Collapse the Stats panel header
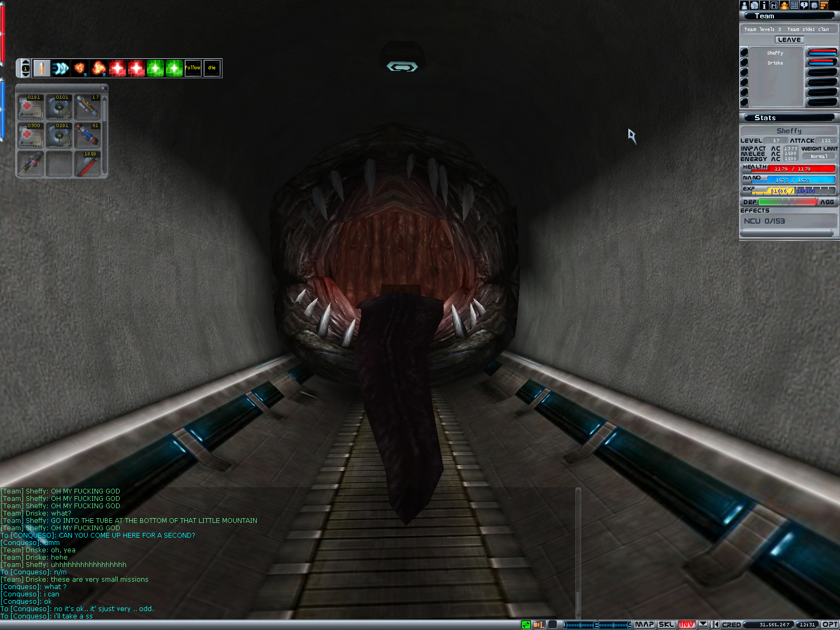Viewport: 840px width, 630px height. (789, 118)
